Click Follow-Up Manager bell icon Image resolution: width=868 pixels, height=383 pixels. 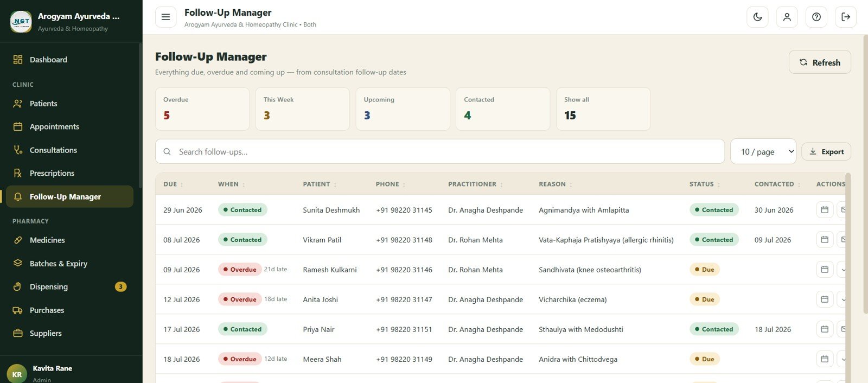[18, 197]
